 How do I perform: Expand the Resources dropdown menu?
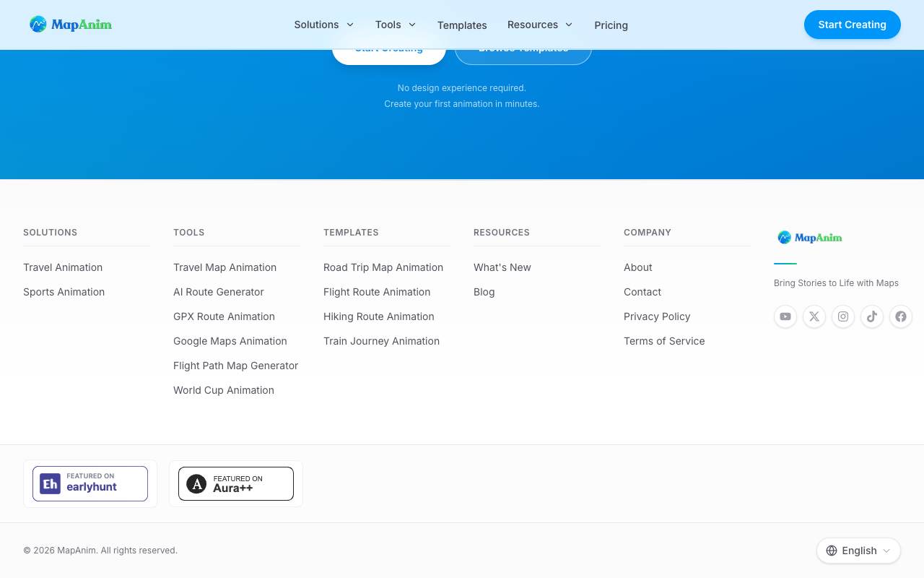(x=540, y=25)
